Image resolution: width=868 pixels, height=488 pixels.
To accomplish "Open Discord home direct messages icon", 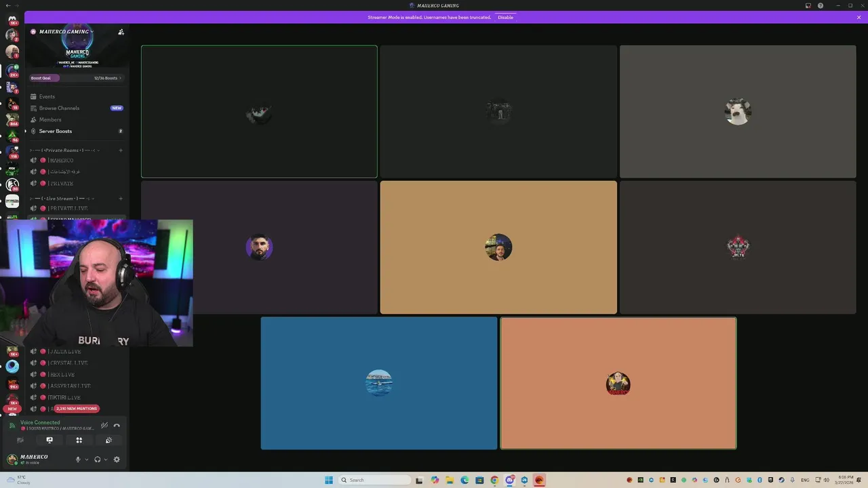I will [x=12, y=19].
